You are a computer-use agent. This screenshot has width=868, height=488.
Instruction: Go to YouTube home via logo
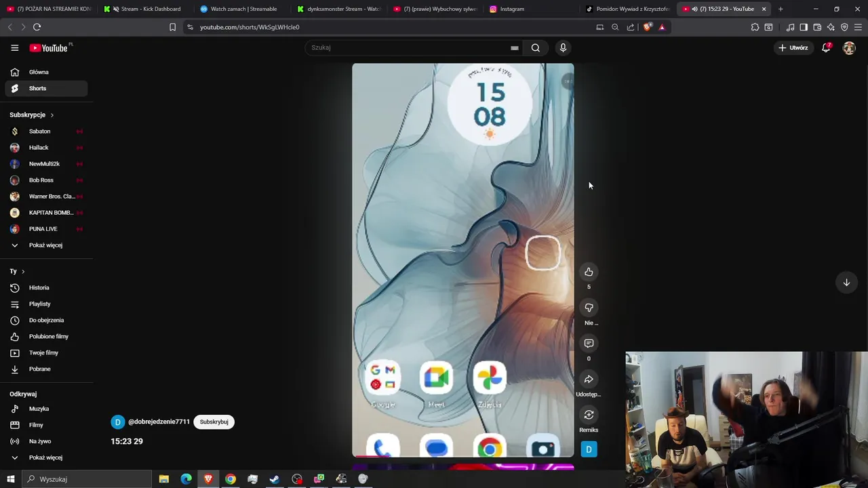point(49,47)
